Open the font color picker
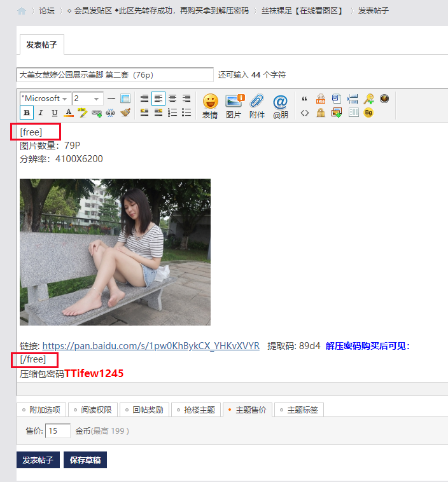Image resolution: width=448 pixels, height=482 pixels. point(69,113)
